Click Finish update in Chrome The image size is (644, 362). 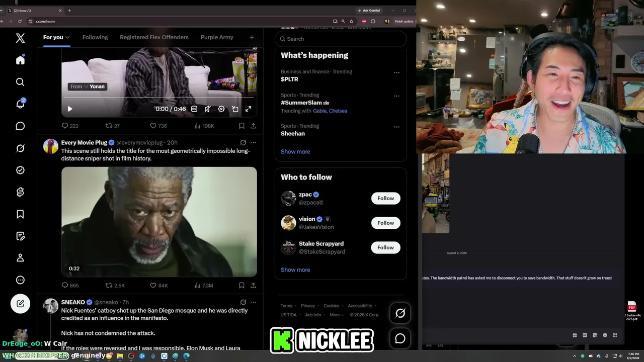[x=404, y=21]
